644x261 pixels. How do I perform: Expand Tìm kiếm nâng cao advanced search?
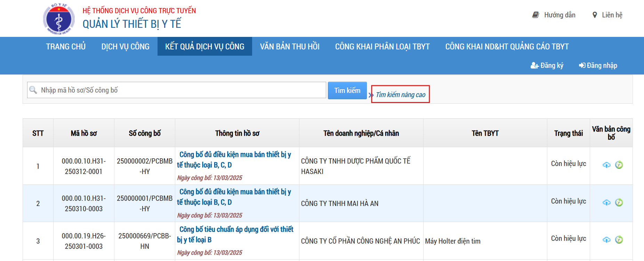tap(400, 95)
